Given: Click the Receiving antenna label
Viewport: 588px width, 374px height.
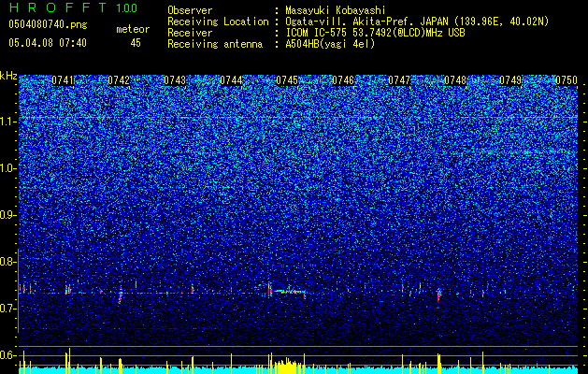Looking at the screenshot, I should tap(215, 44).
